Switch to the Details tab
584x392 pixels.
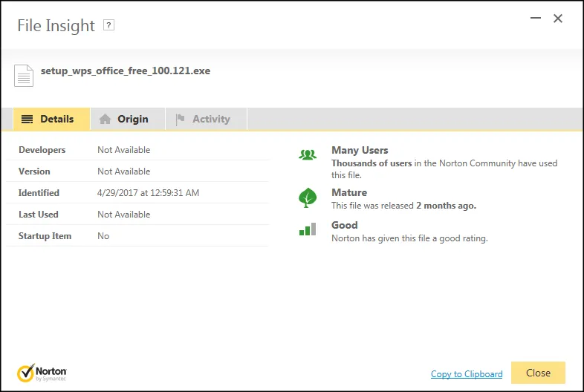(51, 119)
